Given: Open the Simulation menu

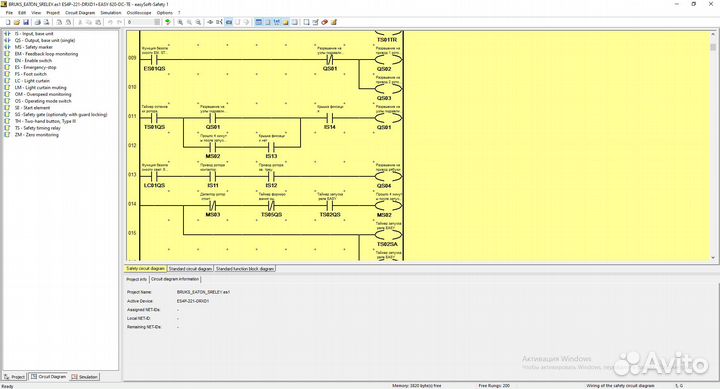Looking at the screenshot, I should (x=111, y=13).
